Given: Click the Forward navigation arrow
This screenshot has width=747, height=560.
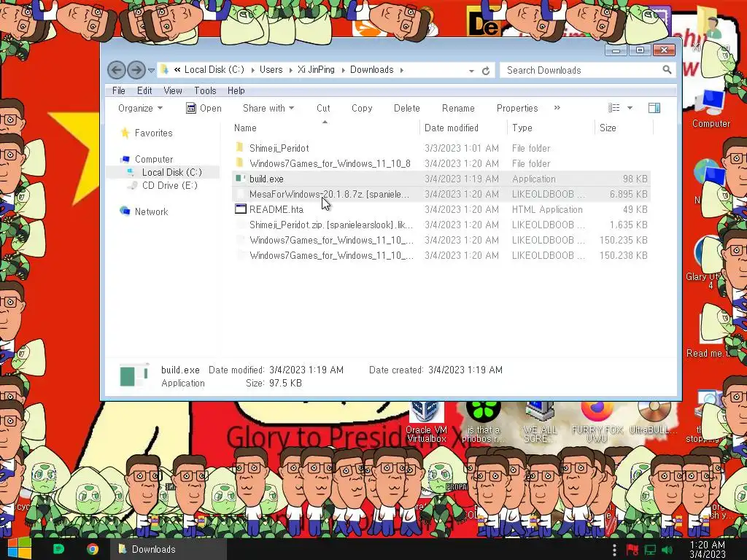Looking at the screenshot, I should pos(136,70).
